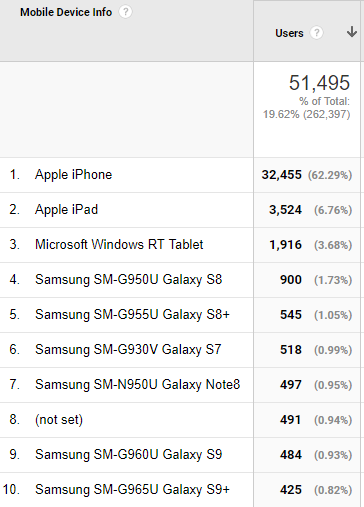Click the Mobile Device Info header
The image size is (364, 507).
coord(66,12)
